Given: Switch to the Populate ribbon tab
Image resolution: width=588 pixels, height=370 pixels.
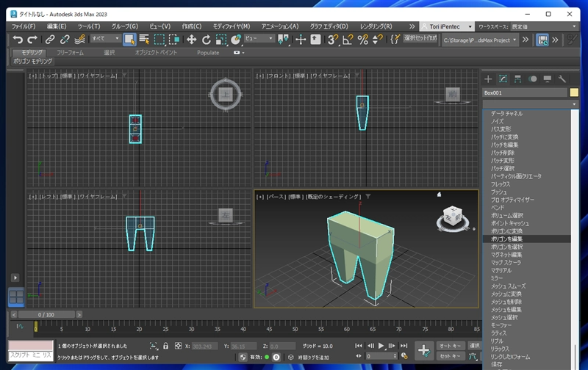Looking at the screenshot, I should 208,53.
